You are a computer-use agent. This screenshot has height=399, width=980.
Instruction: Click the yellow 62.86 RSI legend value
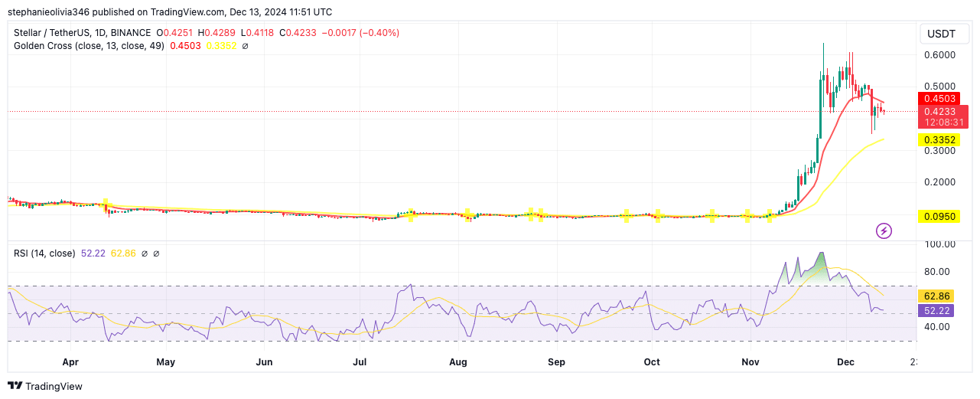tap(123, 253)
